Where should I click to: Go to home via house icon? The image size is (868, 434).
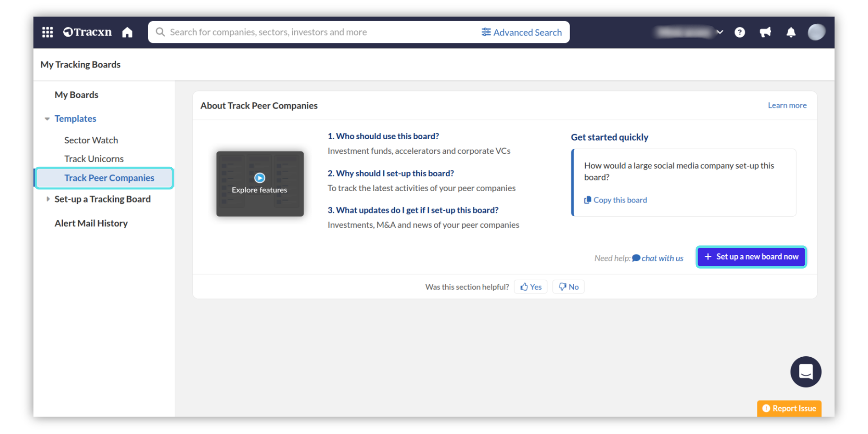click(127, 33)
